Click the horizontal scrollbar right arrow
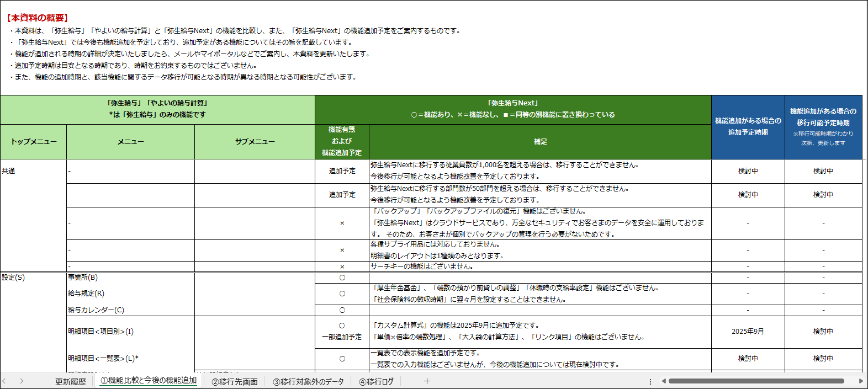This screenshot has height=389, width=868. pyautogui.click(x=861, y=381)
